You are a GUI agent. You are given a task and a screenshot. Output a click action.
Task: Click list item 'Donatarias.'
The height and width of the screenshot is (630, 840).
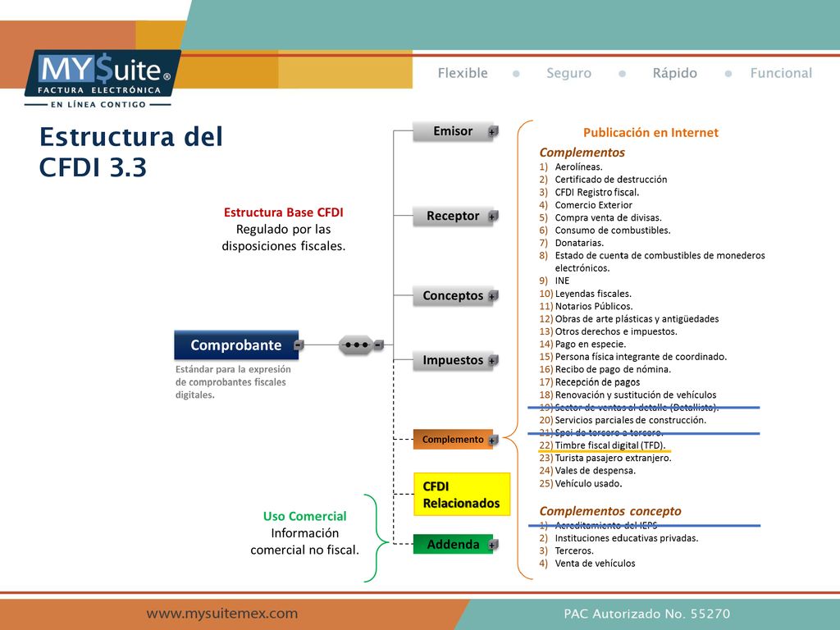[x=579, y=243]
